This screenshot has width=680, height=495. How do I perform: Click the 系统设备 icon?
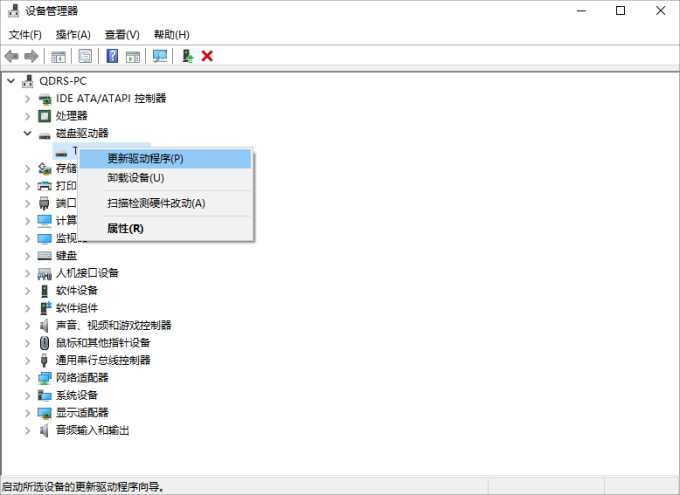(44, 395)
